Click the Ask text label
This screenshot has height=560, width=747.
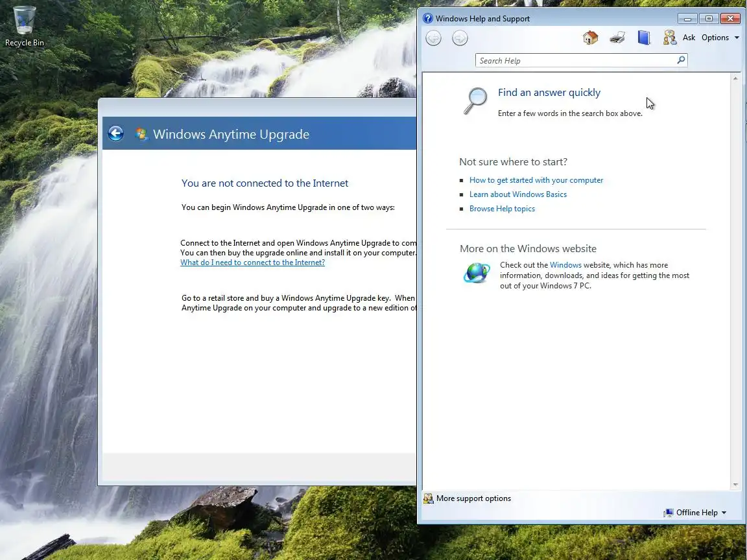click(689, 37)
